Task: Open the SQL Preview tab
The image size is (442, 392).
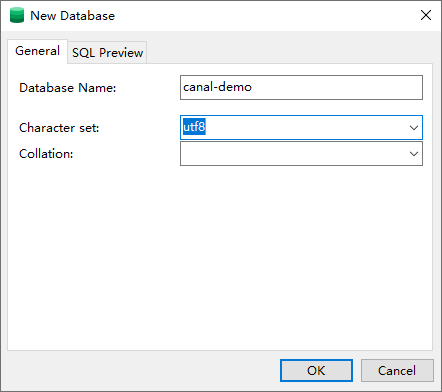Action: click(x=107, y=53)
